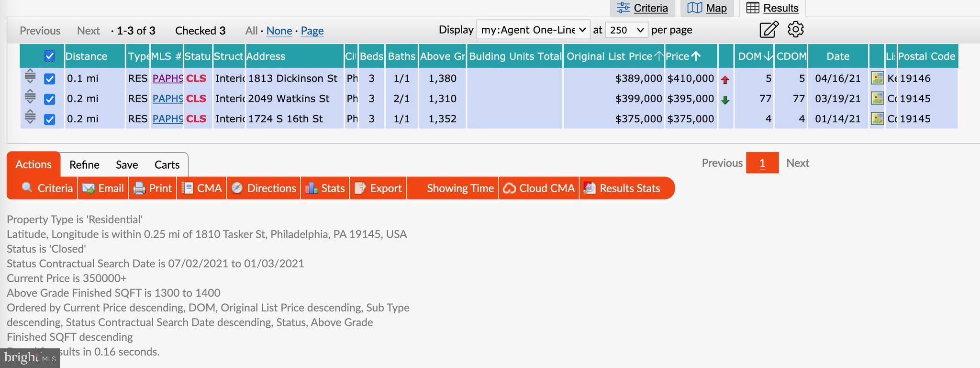This screenshot has height=368, width=980.
Task: Sort by Date column header
Action: 838,56
